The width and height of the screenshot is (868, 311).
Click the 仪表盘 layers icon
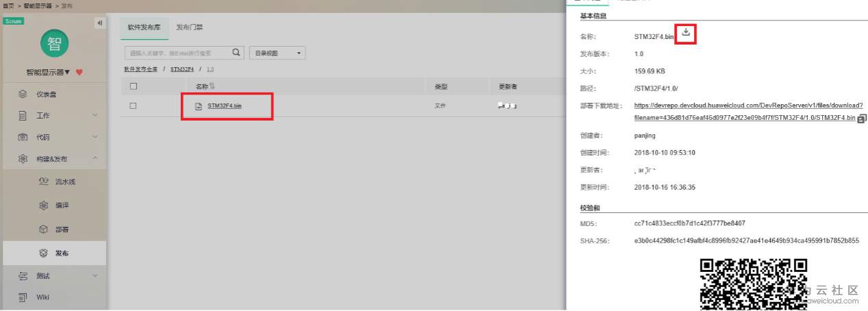click(x=23, y=95)
